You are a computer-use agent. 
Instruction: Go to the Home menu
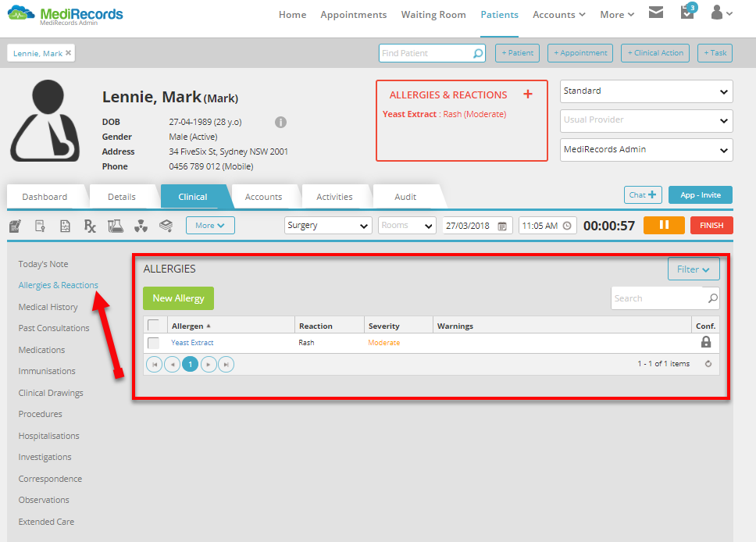point(292,15)
